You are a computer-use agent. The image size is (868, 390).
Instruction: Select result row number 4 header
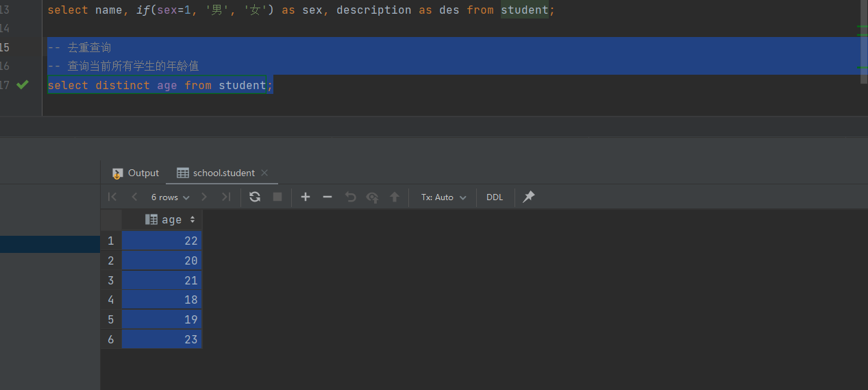coord(111,300)
